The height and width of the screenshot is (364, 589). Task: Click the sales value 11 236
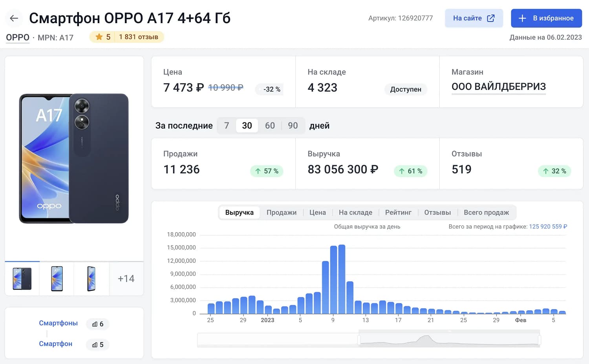[x=181, y=169]
